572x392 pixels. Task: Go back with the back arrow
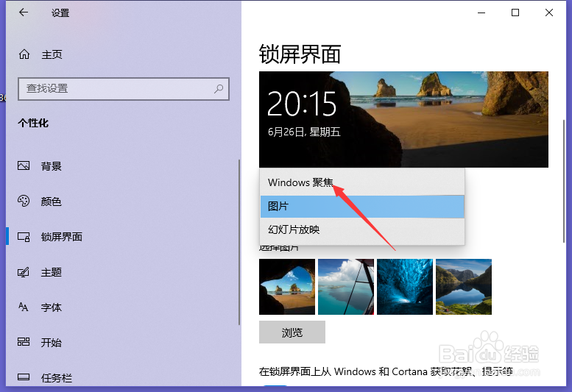[x=24, y=13]
